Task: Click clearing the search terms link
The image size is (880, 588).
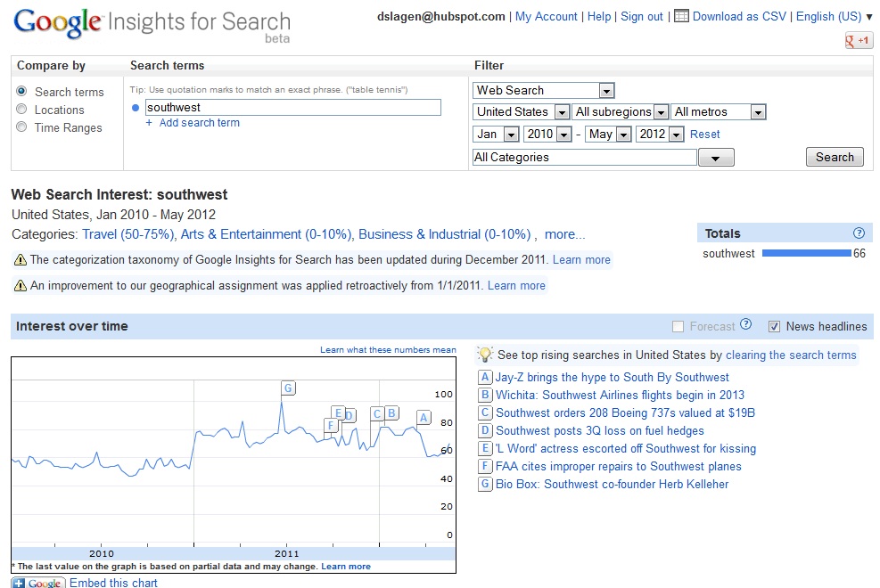Action: [x=791, y=355]
